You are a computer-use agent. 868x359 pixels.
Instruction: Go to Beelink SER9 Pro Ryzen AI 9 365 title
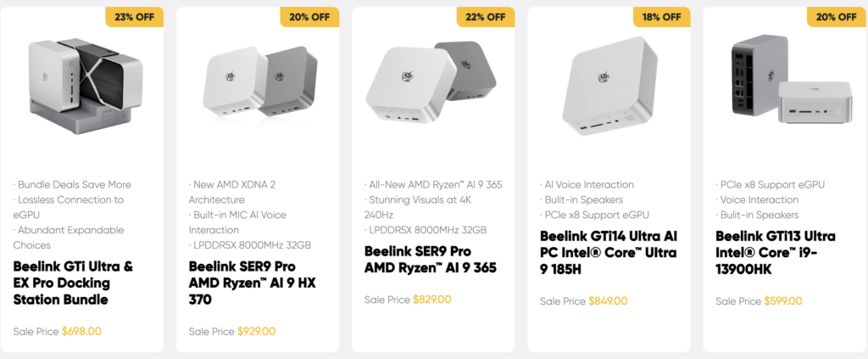[431, 260]
